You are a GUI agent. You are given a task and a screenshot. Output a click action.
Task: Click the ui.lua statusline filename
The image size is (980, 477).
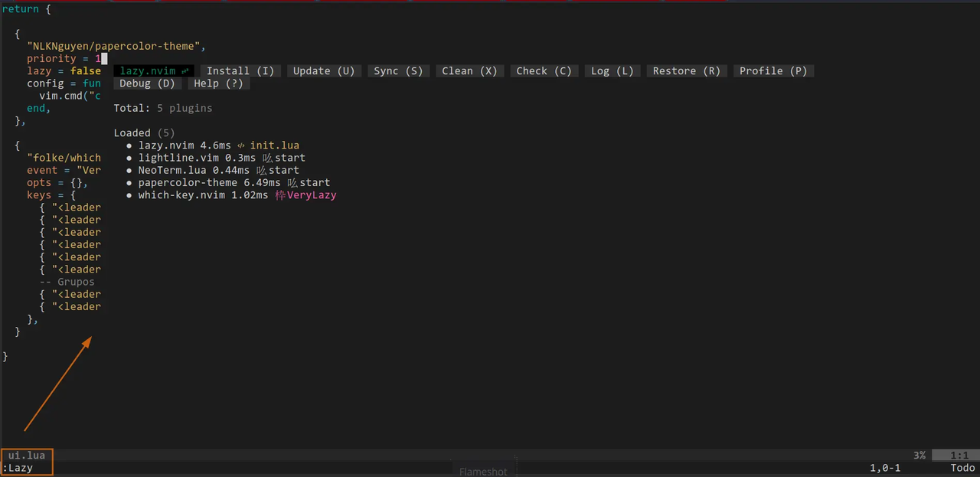tap(27, 455)
